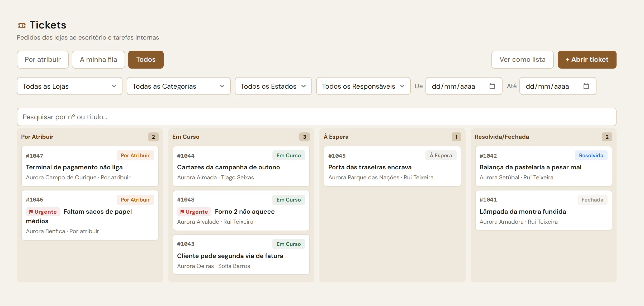Expand the Todas as Lojas dropdown
Viewport: 644px width, 306px height.
(x=70, y=86)
